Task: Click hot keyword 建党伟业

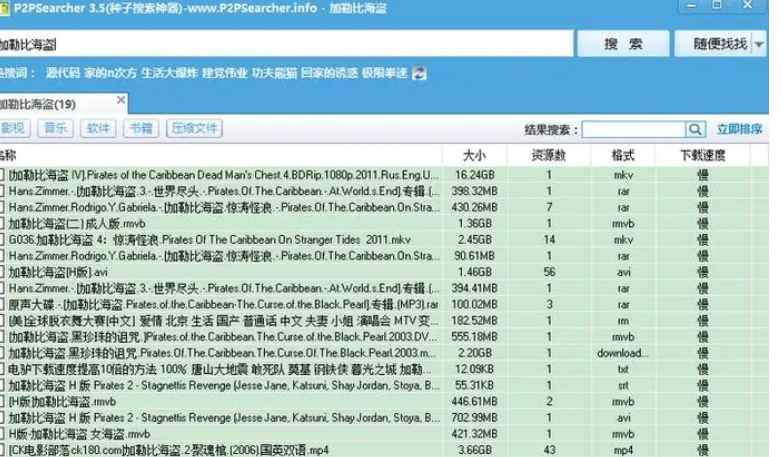Action: [x=225, y=73]
